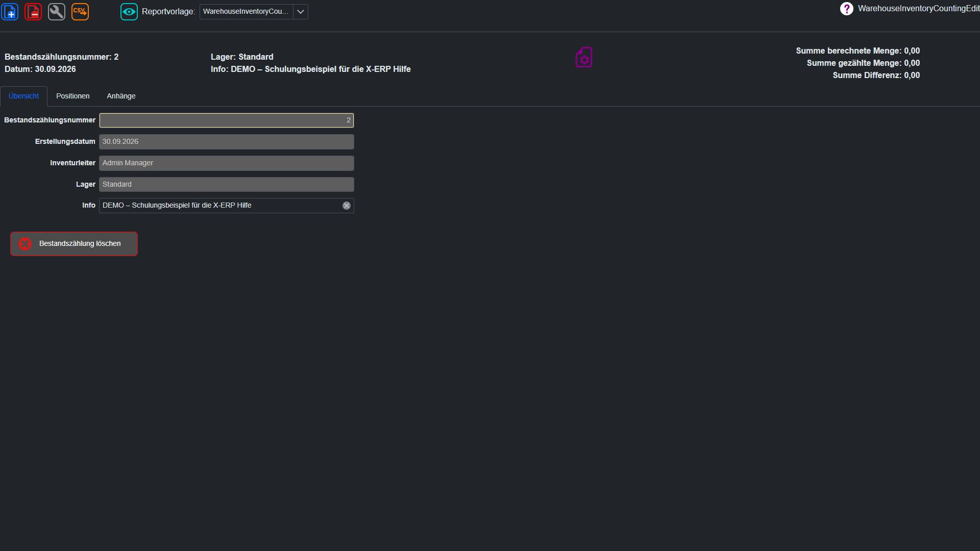Screen dimensions: 980x551
Task: Open the purple document settings icon
Action: click(584, 57)
